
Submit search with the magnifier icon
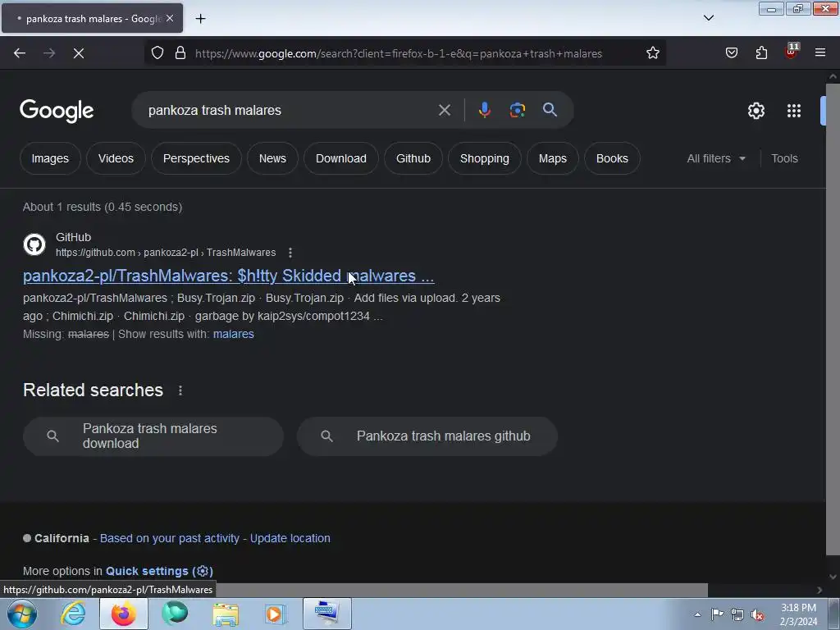tap(550, 110)
